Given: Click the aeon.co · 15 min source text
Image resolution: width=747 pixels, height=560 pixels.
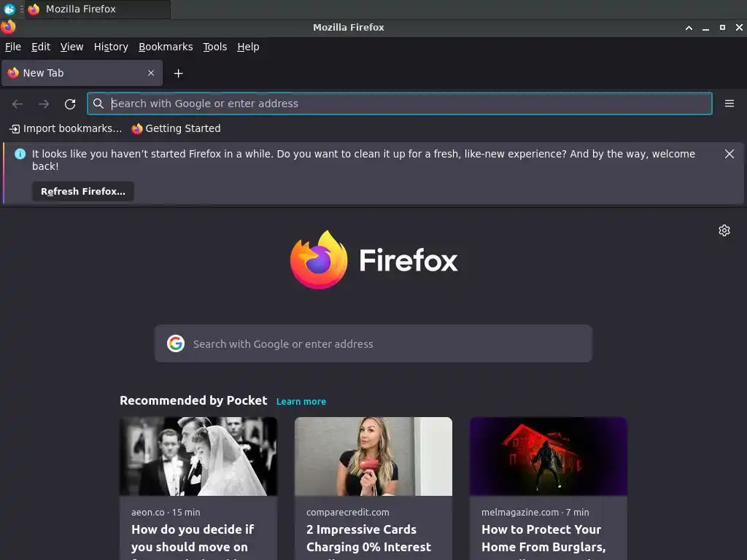Looking at the screenshot, I should pyautogui.click(x=166, y=513).
